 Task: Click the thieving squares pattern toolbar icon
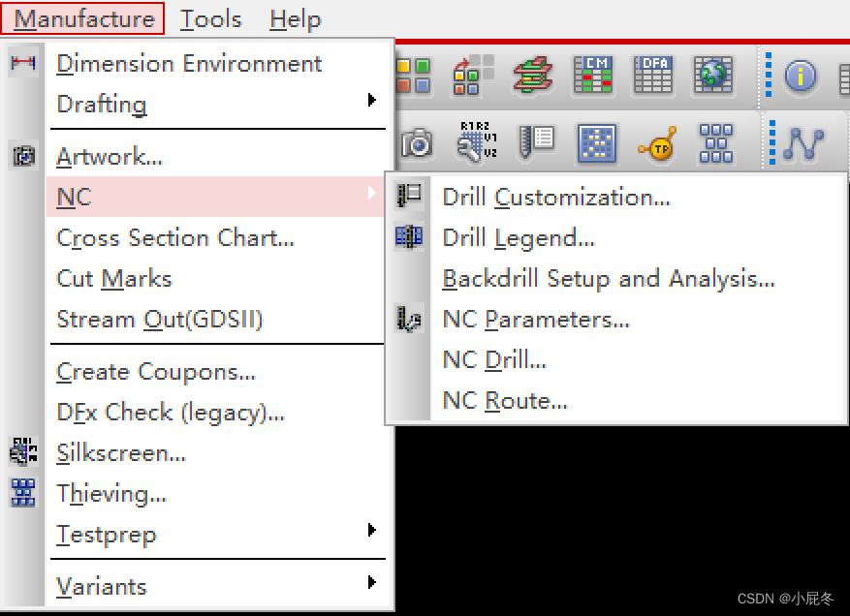[716, 143]
